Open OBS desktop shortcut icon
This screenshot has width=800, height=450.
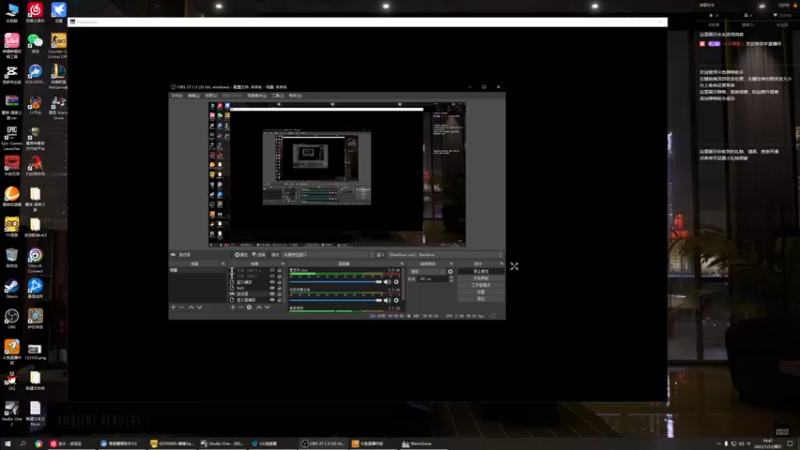pyautogui.click(x=11, y=319)
